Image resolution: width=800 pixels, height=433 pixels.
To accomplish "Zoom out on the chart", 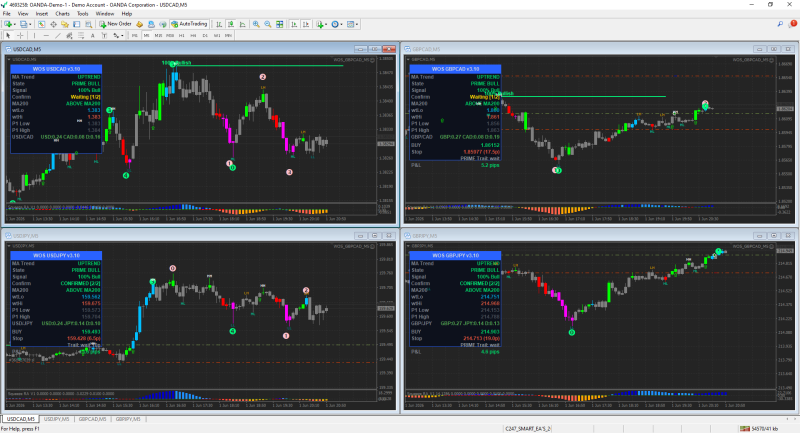I will tap(268, 24).
